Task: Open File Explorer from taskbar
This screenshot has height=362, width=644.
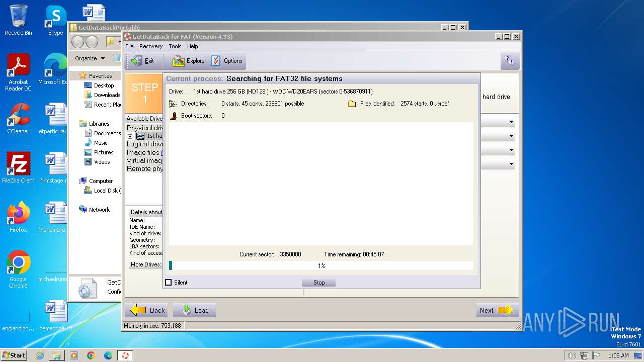Action: 57,355
